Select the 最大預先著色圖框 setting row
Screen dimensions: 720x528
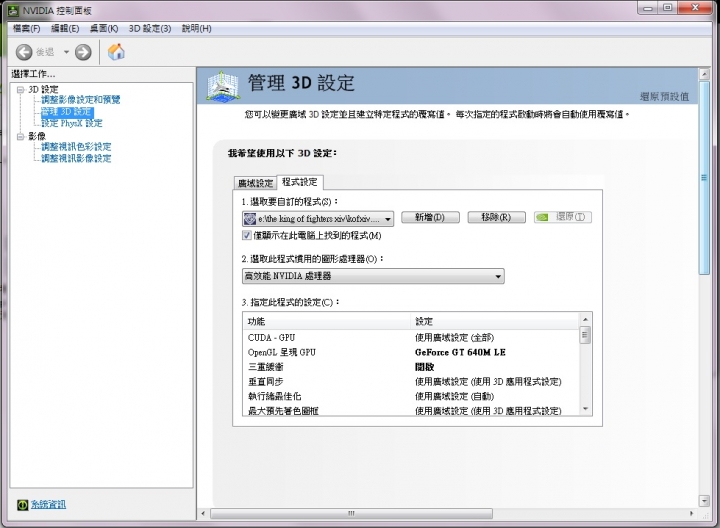411,410
